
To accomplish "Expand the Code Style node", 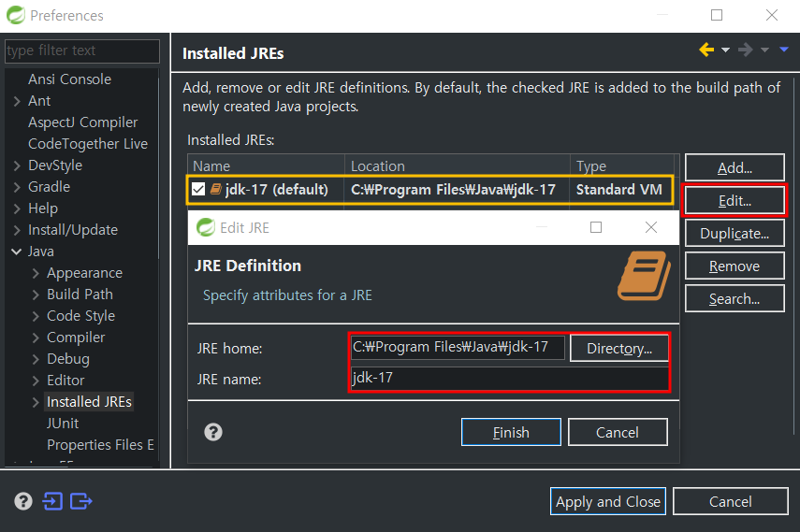I will coord(36,316).
